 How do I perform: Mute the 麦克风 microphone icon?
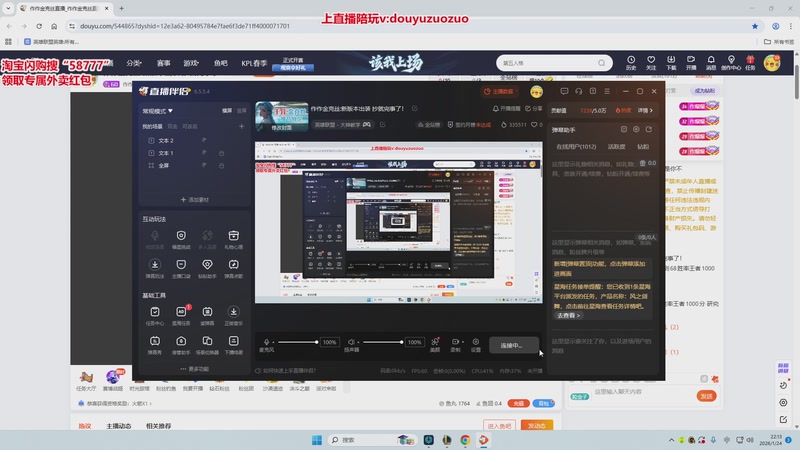[x=266, y=342]
